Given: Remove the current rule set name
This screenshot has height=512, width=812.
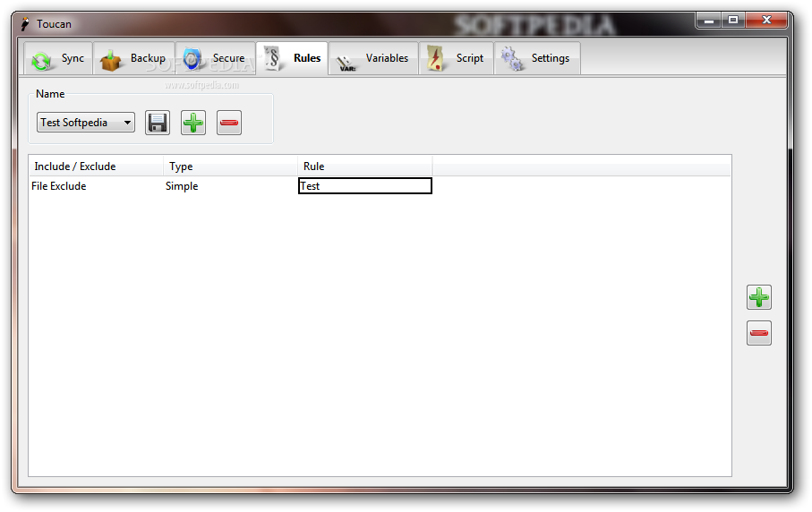Looking at the screenshot, I should [229, 123].
